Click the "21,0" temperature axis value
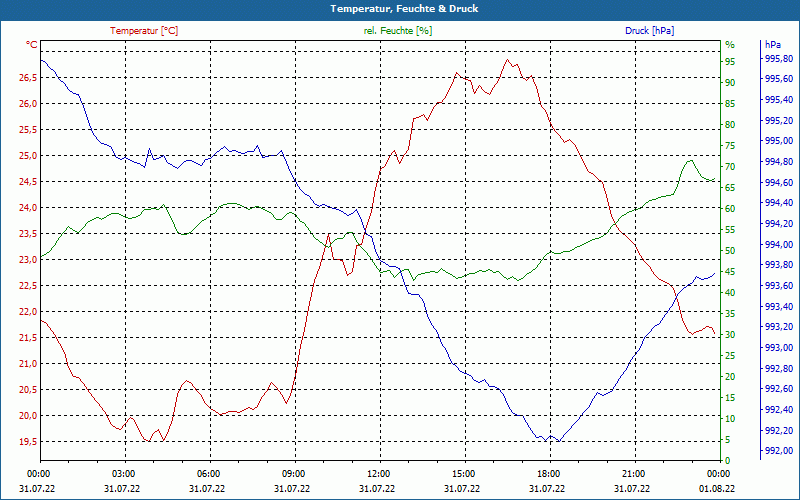 (28, 364)
